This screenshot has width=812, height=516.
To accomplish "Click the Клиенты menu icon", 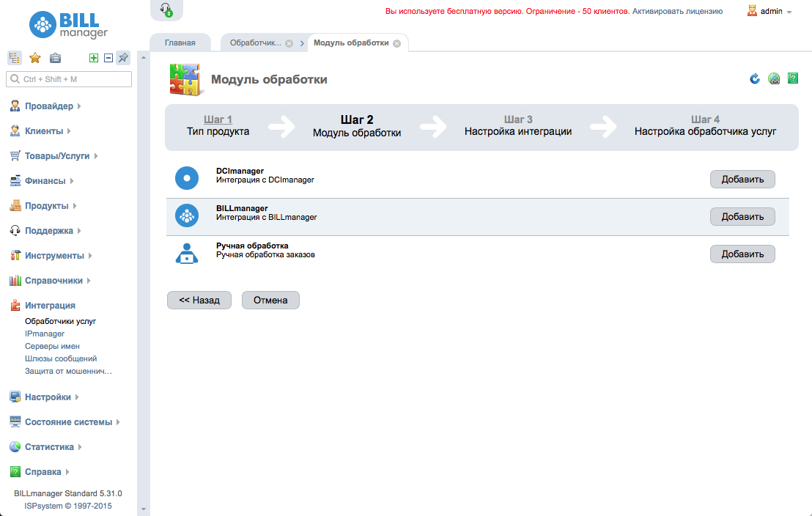I will (x=15, y=130).
